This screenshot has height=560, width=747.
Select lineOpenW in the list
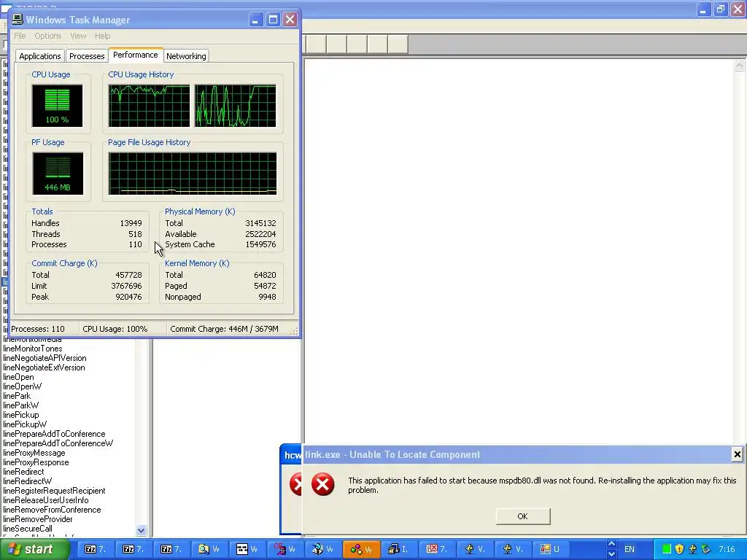(22, 386)
